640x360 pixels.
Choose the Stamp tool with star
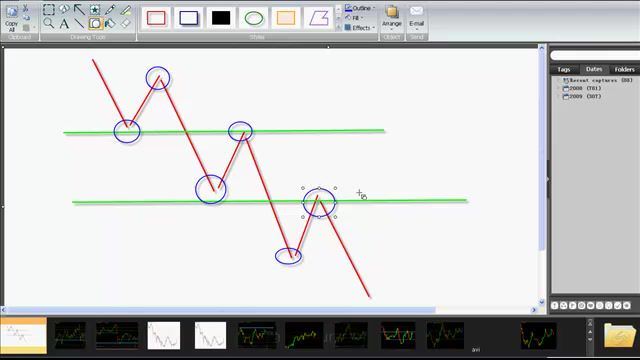[95, 9]
